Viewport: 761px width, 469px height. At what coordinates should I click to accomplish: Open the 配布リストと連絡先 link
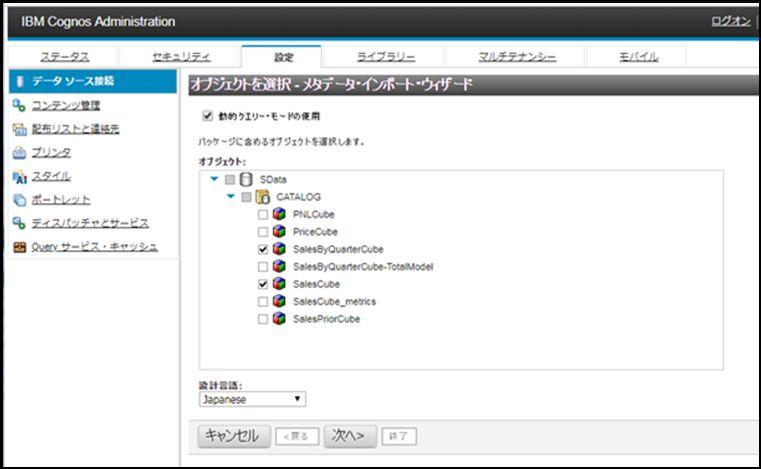point(76,129)
